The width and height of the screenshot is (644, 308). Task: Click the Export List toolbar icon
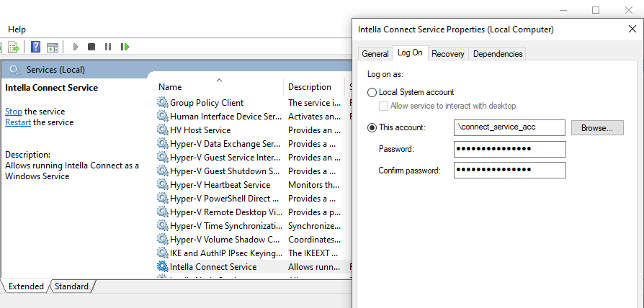tap(12, 47)
